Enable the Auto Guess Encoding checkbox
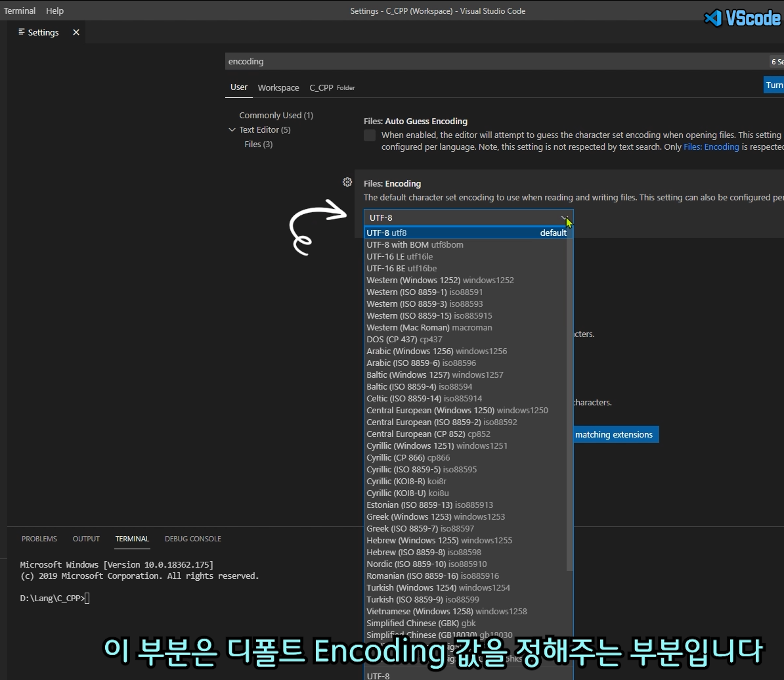 (x=370, y=135)
